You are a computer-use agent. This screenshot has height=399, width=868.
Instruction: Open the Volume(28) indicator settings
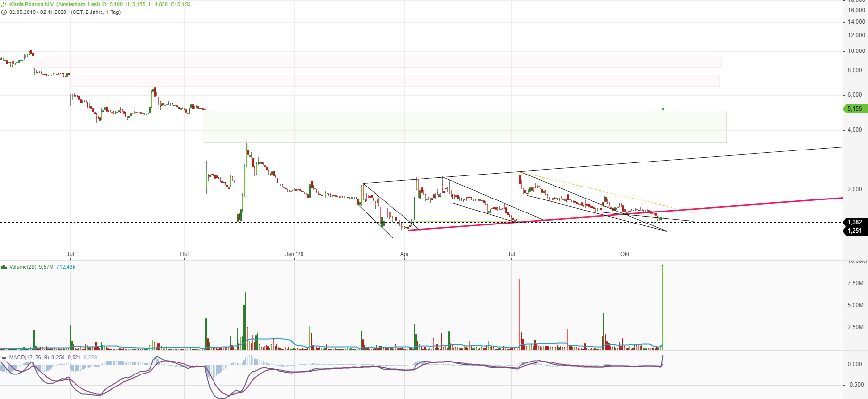click(23, 267)
